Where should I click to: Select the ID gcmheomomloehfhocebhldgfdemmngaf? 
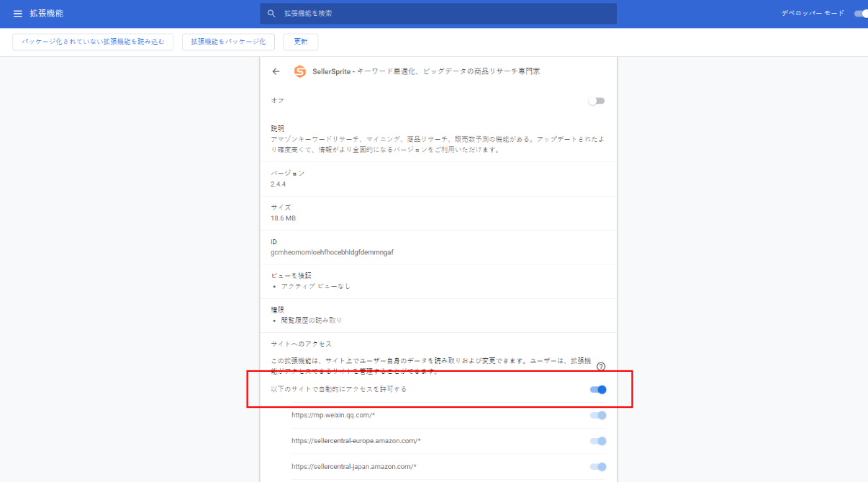pyautogui.click(x=332, y=253)
